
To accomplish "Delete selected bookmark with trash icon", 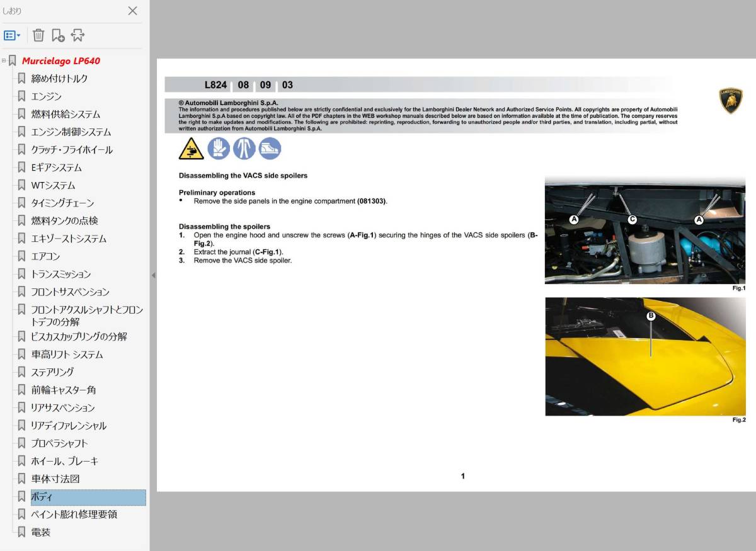I will click(38, 35).
